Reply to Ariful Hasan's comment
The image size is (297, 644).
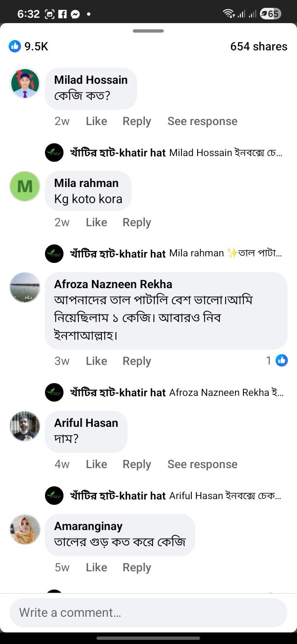click(137, 464)
